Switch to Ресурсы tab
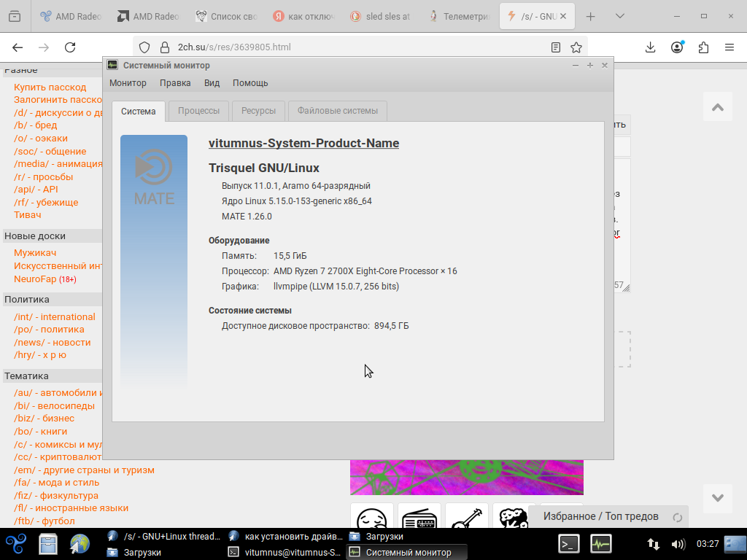The width and height of the screenshot is (747, 560). 258,111
